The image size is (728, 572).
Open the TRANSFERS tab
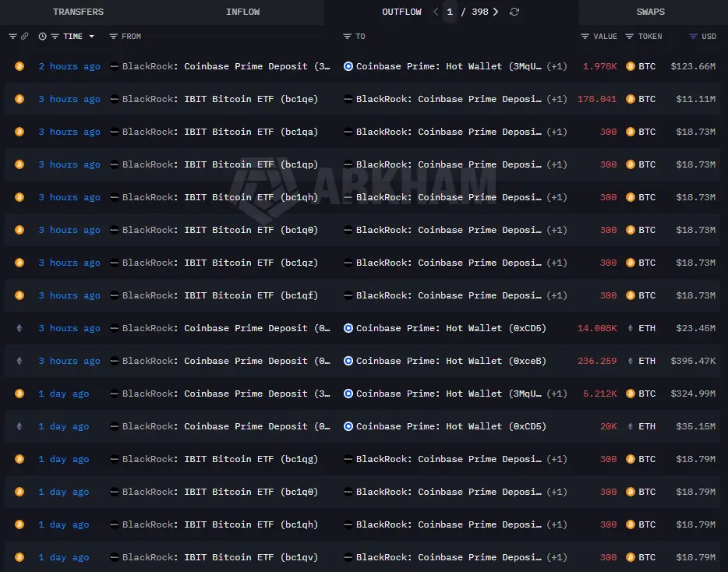(x=78, y=12)
